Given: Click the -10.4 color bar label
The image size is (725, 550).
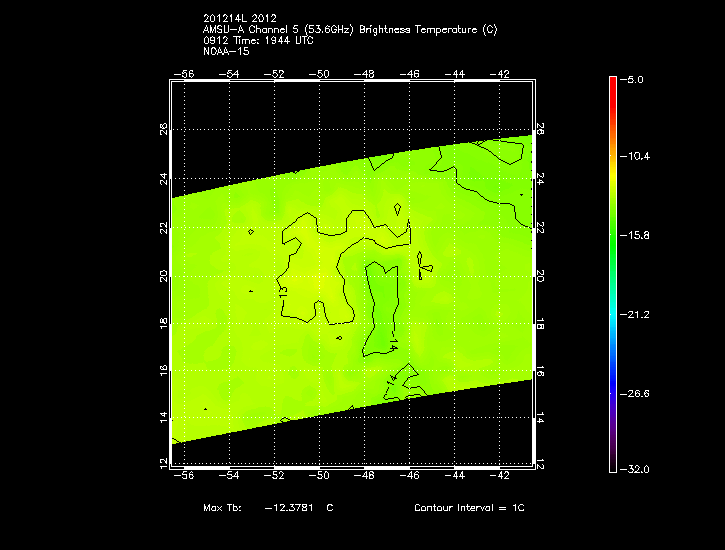Looking at the screenshot, I should coord(638,157).
